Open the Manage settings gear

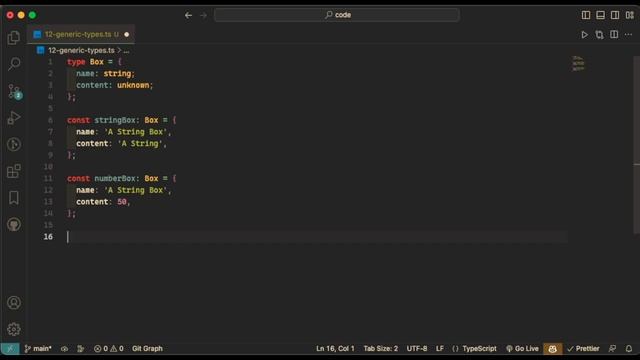coord(14,329)
